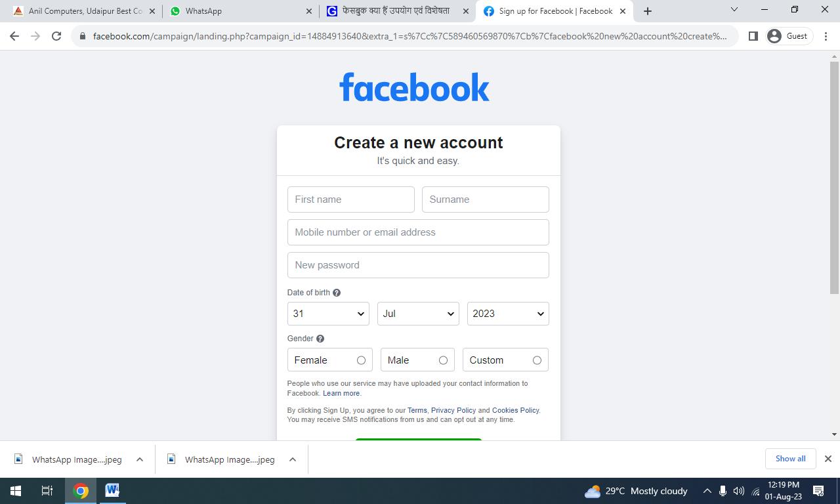840x504 pixels.
Task: Click the side panel icon in toolbar
Action: [x=753, y=36]
